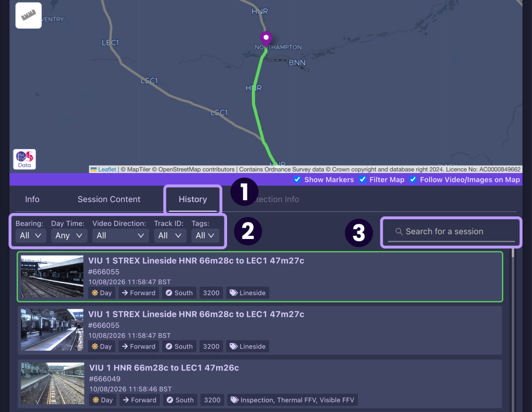Click the Day tag on the first session

pyautogui.click(x=102, y=293)
